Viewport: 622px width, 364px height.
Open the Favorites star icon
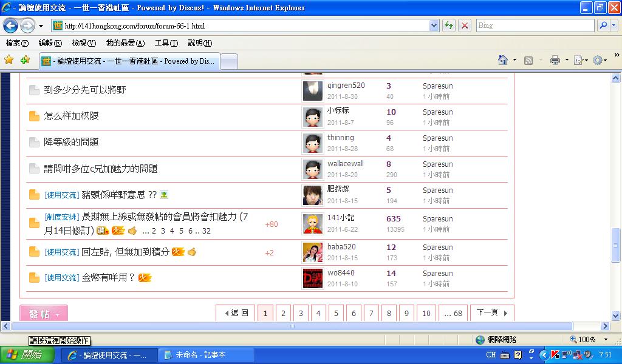(x=9, y=60)
